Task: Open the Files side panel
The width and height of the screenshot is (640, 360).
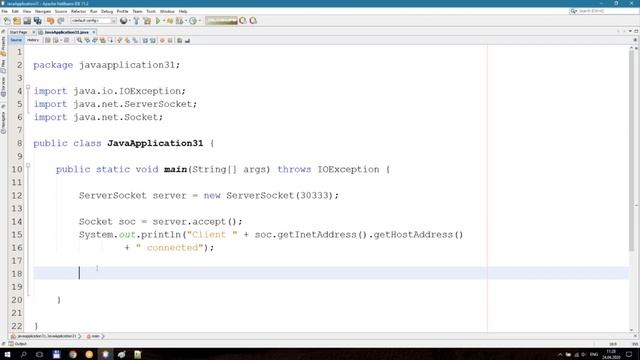Action: point(3,66)
